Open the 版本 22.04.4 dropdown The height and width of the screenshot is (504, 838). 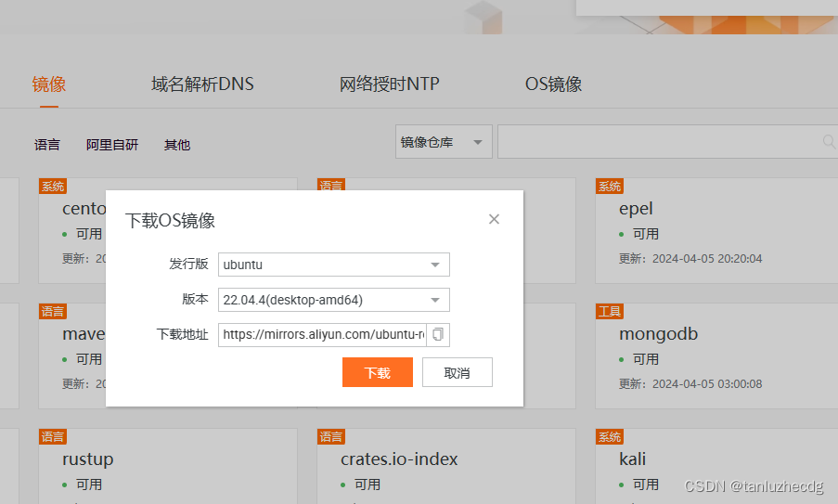coord(333,300)
